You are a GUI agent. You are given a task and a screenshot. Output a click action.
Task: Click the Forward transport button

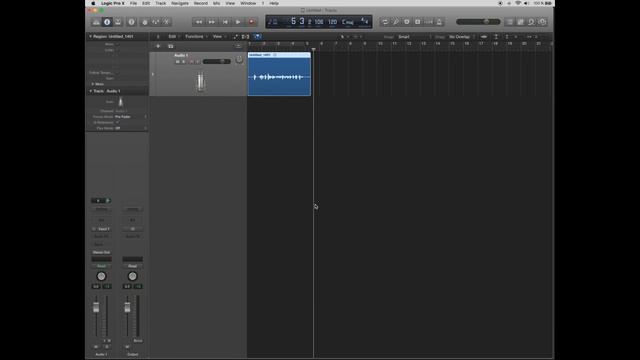point(212,22)
